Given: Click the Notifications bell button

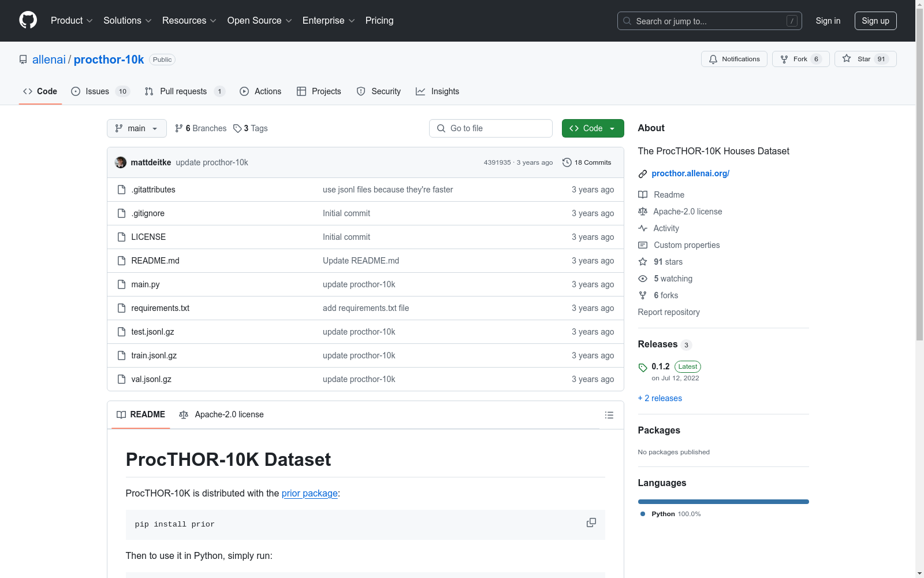Looking at the screenshot, I should [734, 59].
